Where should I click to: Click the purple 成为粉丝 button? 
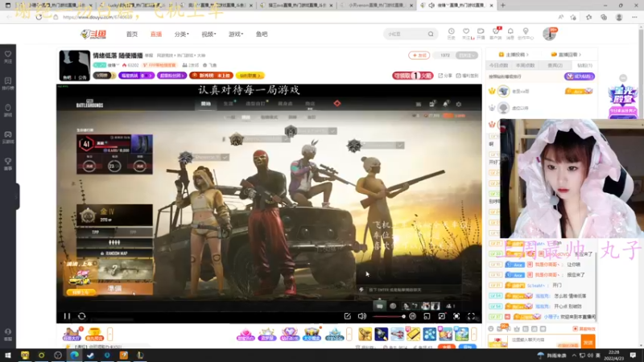click(579, 76)
